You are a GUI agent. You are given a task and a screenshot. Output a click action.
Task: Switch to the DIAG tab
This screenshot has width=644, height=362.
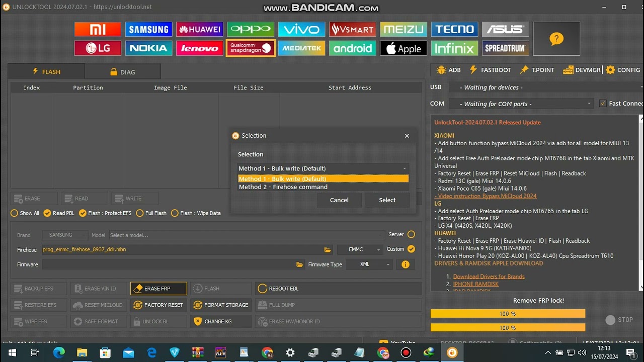123,72
